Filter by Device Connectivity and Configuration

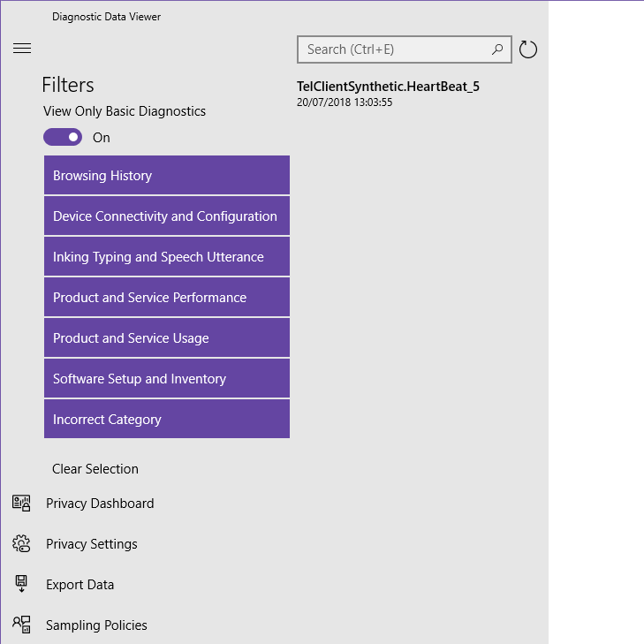point(167,216)
